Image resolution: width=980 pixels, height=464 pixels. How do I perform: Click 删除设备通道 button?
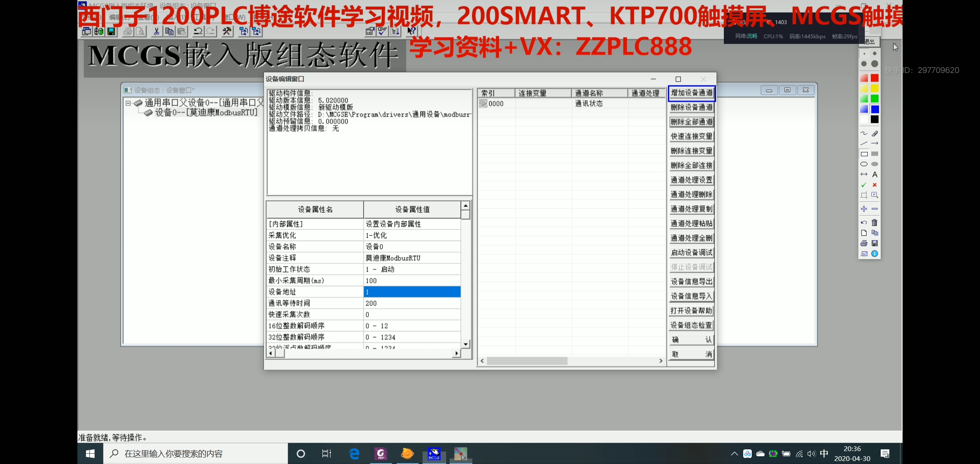pos(692,107)
